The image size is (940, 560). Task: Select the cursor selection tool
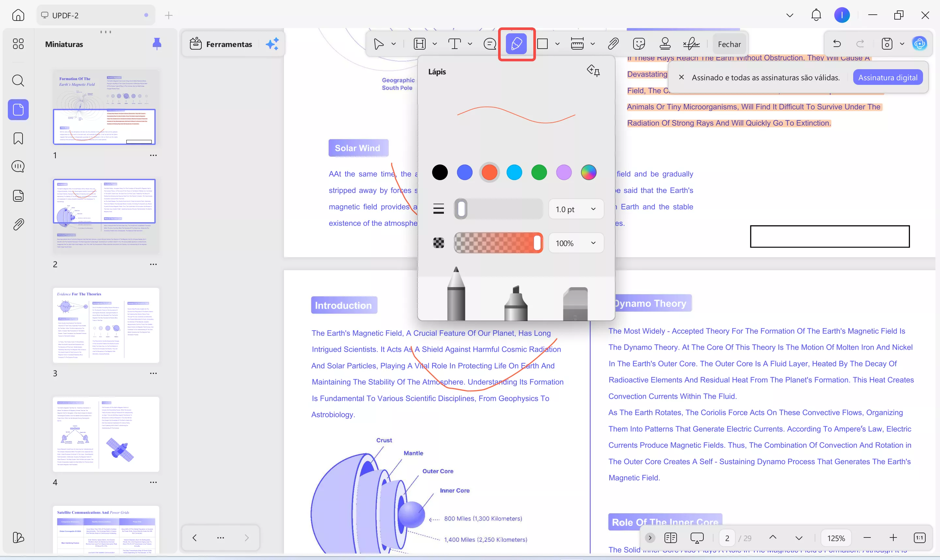379,44
